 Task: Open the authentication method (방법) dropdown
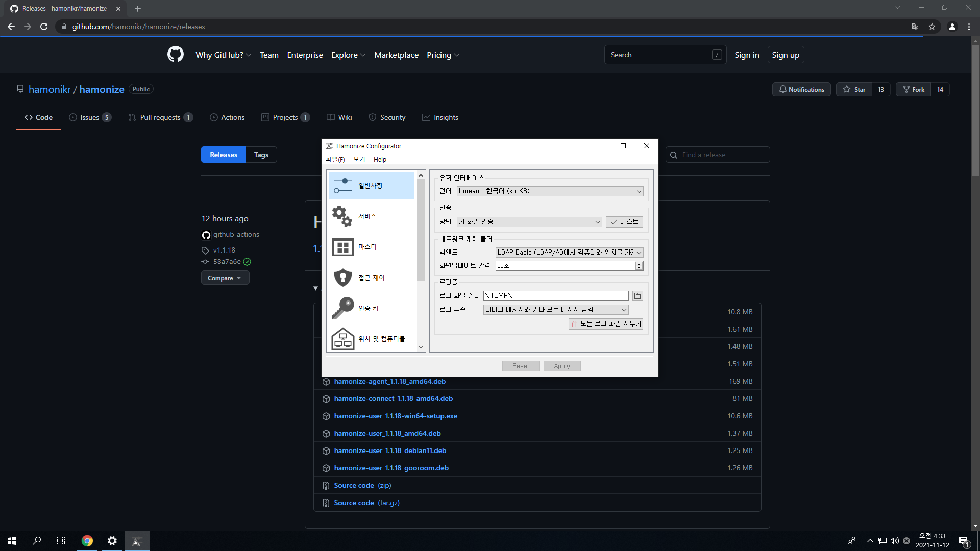pyautogui.click(x=529, y=222)
